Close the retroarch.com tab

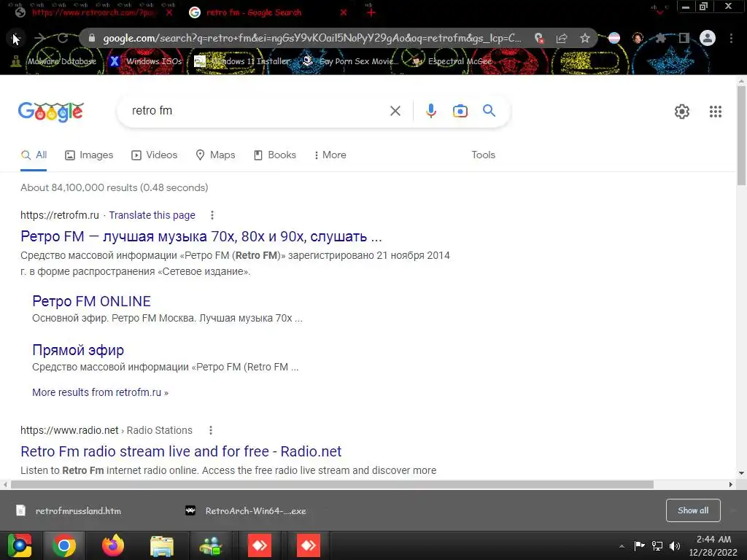pos(169,13)
